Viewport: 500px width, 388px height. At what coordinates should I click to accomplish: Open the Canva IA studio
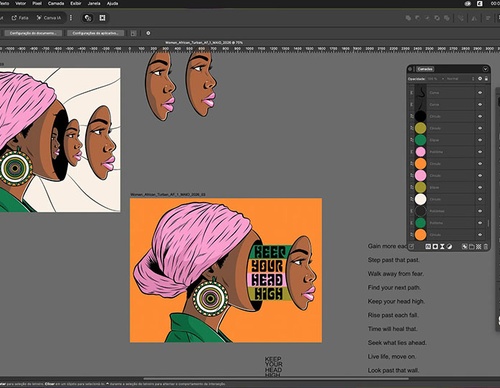(x=49, y=18)
